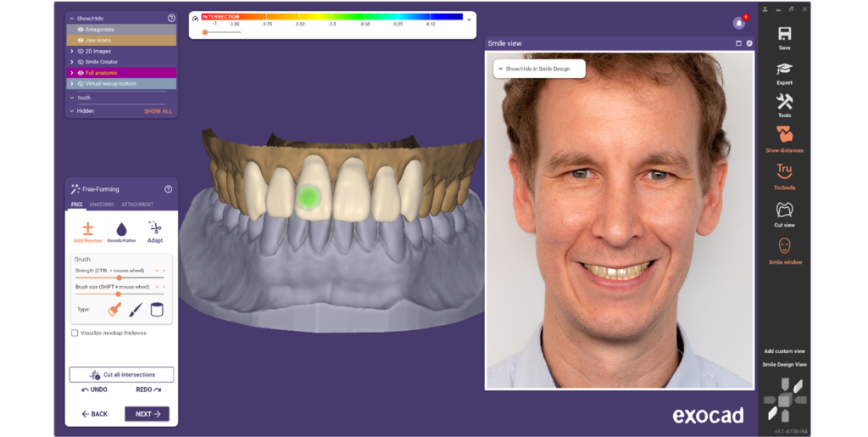
Task: Open Expert mode via graduation cap icon
Action: click(x=784, y=69)
